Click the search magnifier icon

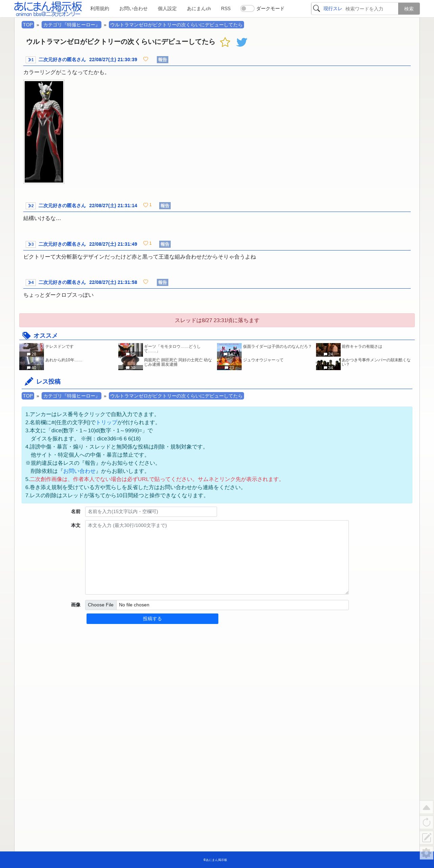pos(316,8)
